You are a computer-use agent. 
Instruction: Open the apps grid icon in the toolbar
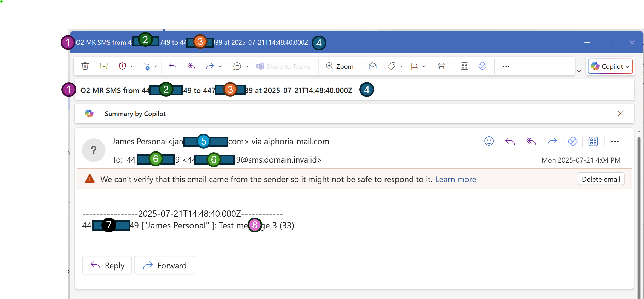pyautogui.click(x=464, y=66)
